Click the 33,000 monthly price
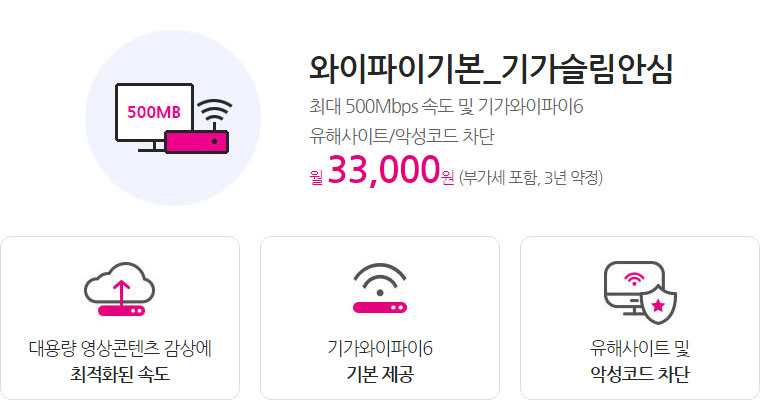The image size is (760, 400). point(383,170)
